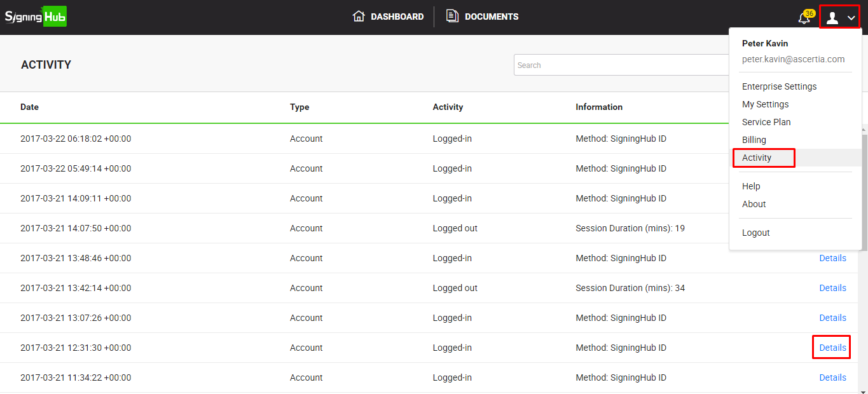The width and height of the screenshot is (868, 394).
Task: Log out via the Logout entry
Action: point(755,233)
